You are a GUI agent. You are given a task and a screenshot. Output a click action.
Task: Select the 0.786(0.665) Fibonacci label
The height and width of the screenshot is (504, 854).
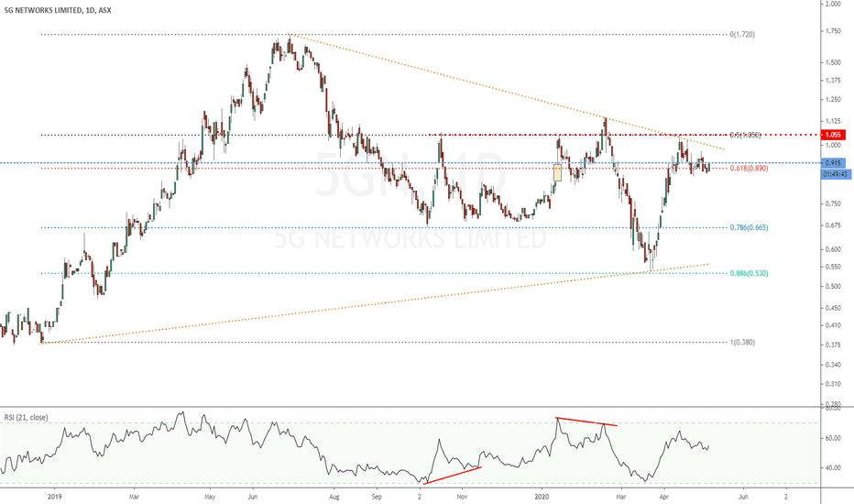coord(749,228)
